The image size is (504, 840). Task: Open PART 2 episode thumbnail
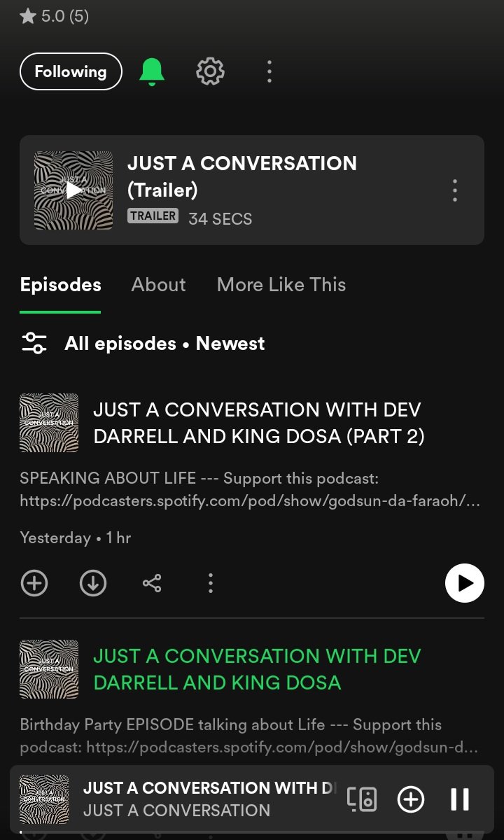tap(49, 423)
